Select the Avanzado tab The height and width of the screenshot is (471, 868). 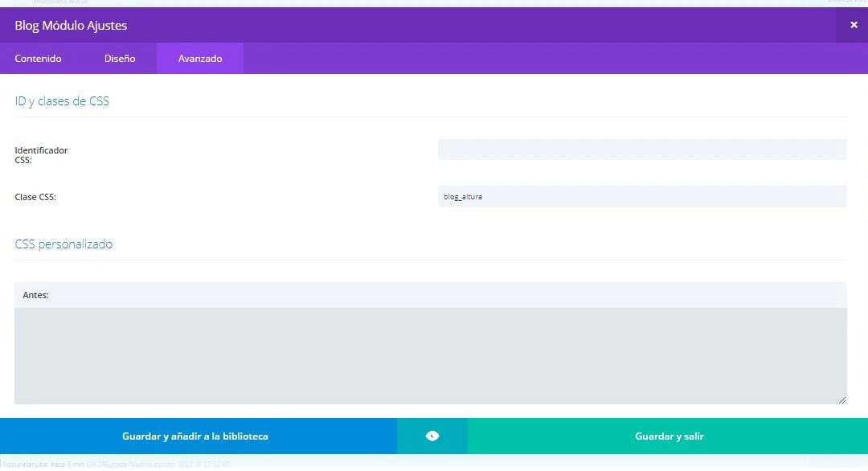pos(200,59)
